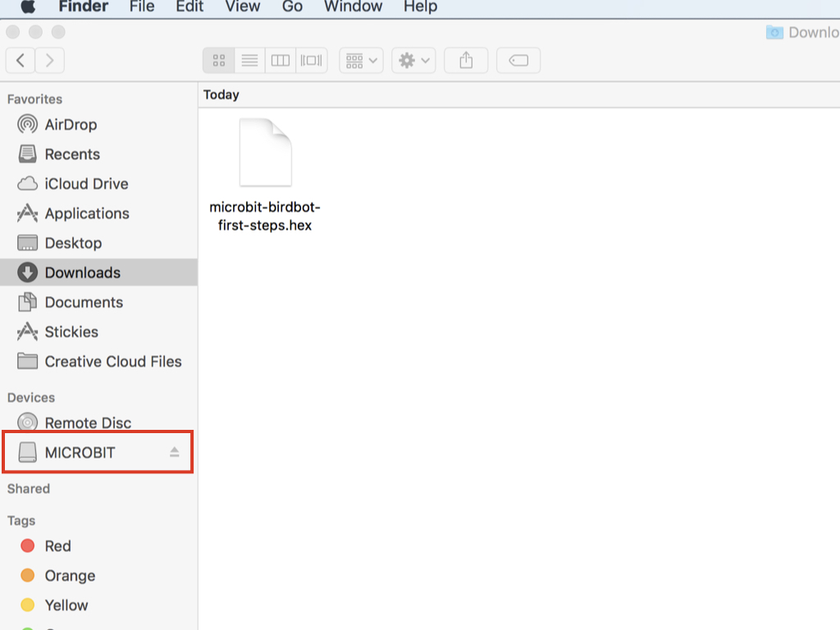840x630 pixels.
Task: Open the View menu
Action: coord(243,7)
